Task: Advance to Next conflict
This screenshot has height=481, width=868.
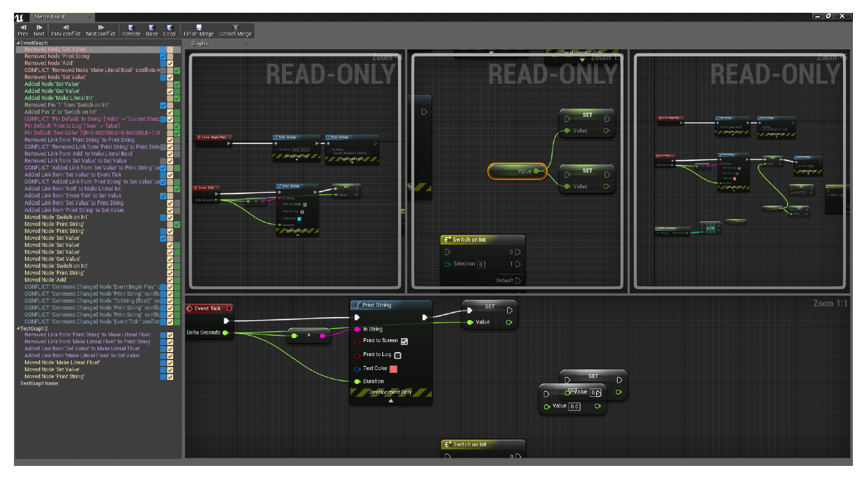Action: (101, 30)
